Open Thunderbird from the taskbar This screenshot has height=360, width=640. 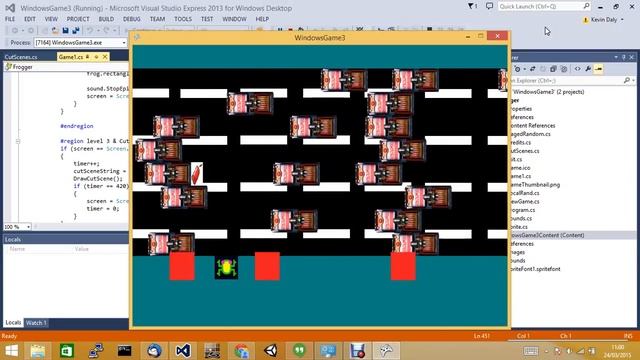click(x=154, y=351)
